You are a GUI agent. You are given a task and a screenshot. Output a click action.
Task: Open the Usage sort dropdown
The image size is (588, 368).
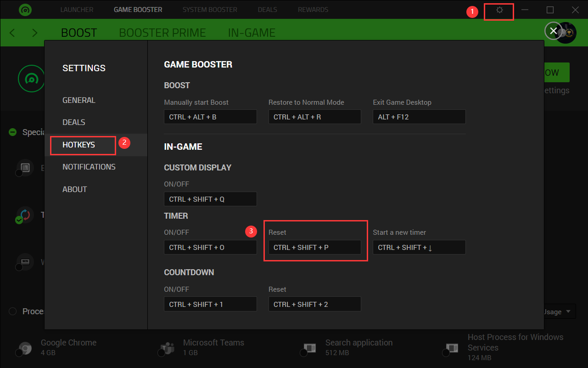tap(560, 311)
